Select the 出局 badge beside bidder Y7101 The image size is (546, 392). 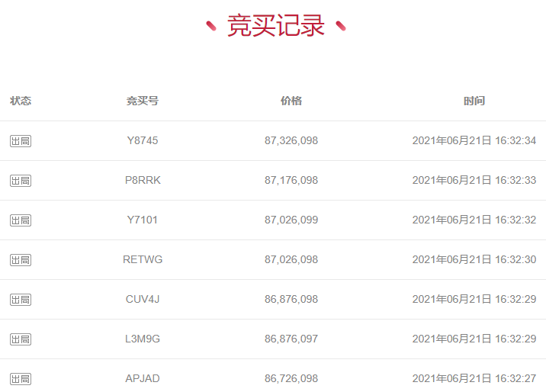point(21,220)
